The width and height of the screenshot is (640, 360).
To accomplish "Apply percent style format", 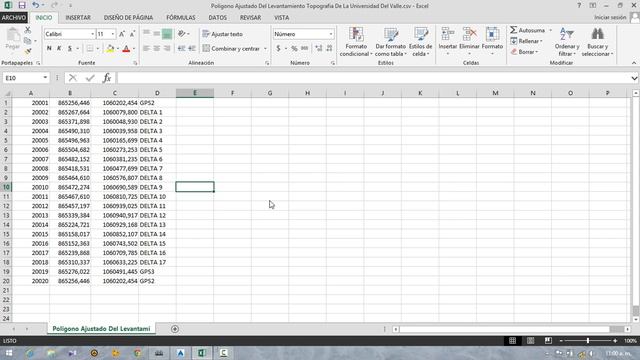I will coord(294,49).
